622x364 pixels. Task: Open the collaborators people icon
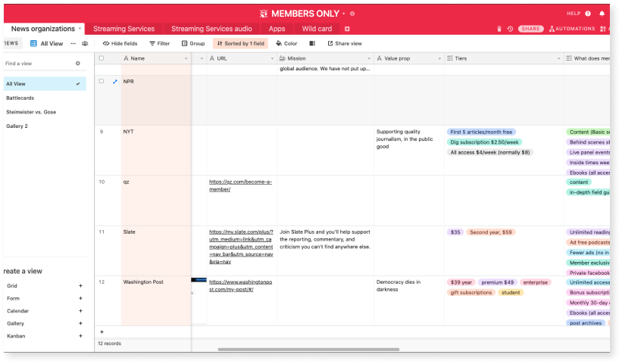pos(85,44)
